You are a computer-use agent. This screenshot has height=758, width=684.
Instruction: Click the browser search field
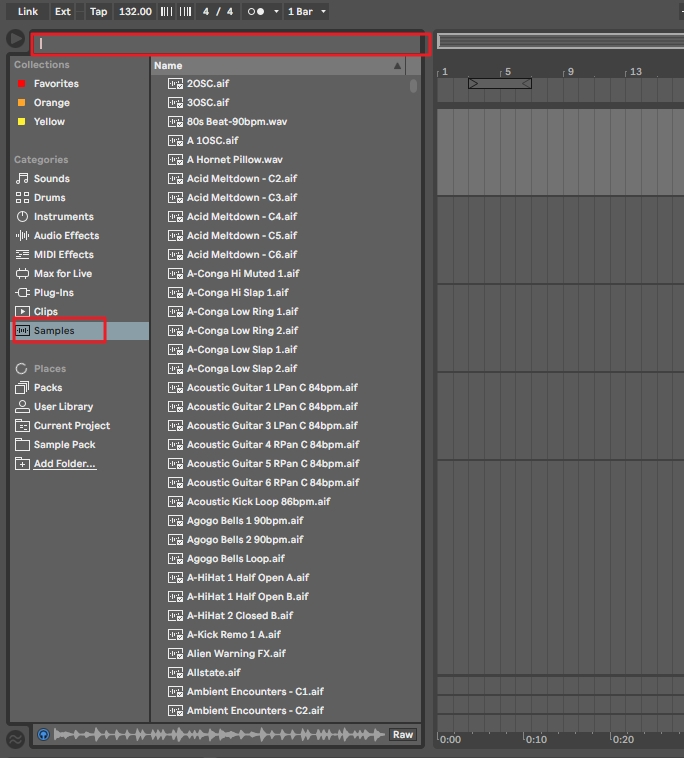tap(227, 44)
